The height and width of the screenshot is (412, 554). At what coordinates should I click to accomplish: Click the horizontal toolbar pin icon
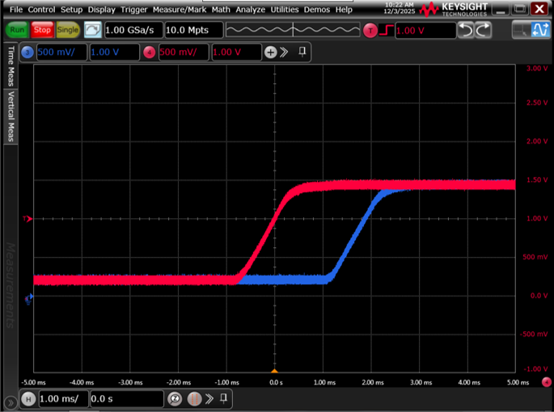click(224, 399)
